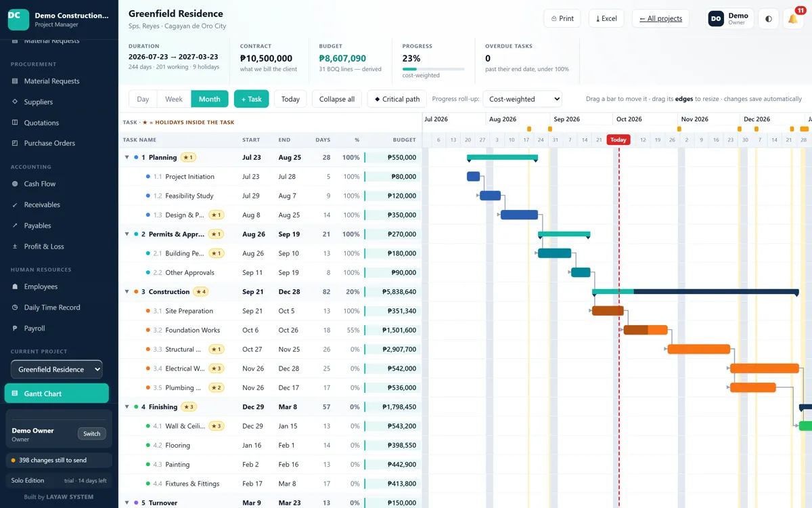Image resolution: width=812 pixels, height=508 pixels.
Task: Click the Employees sidebar icon
Action: 15,287
